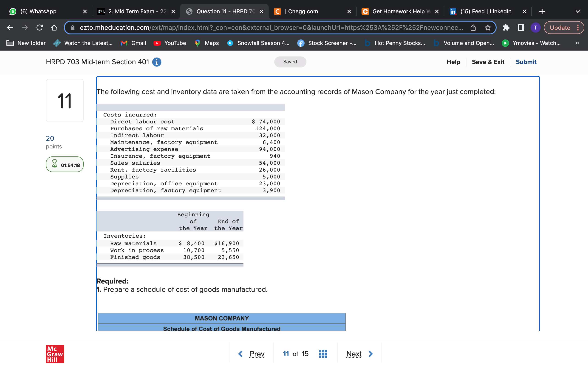Image resolution: width=588 pixels, height=367 pixels.
Task: Click the hourglass timer display
Action: (x=65, y=164)
